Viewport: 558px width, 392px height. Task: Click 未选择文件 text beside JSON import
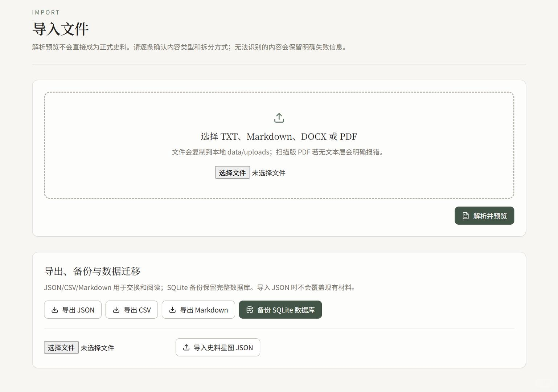(x=97, y=348)
